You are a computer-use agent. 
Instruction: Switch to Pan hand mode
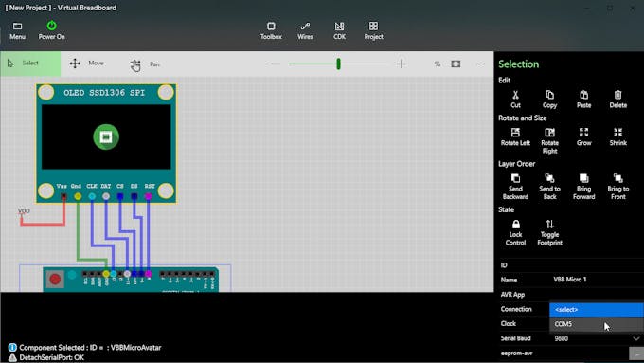pos(145,64)
